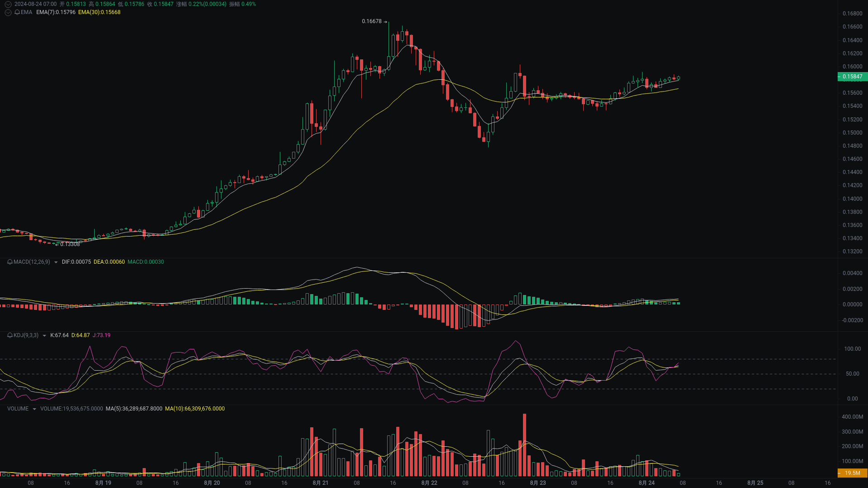
Task: Click the 0.16678 high-price arrow marker
Action: (374, 21)
